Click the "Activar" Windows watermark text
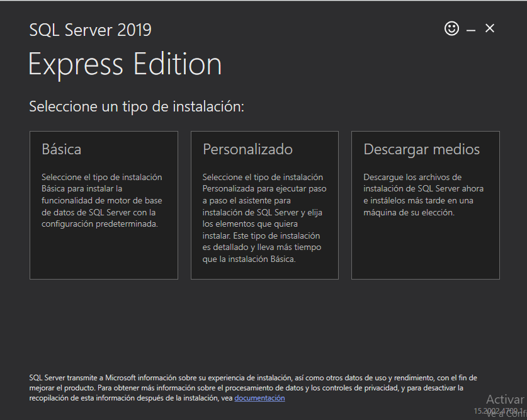 505,399
